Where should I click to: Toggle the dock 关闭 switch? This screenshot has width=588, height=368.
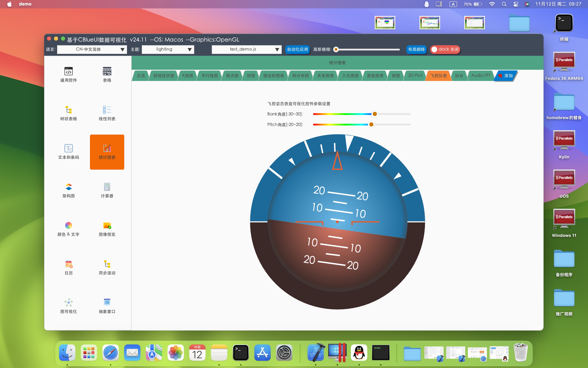coord(445,49)
